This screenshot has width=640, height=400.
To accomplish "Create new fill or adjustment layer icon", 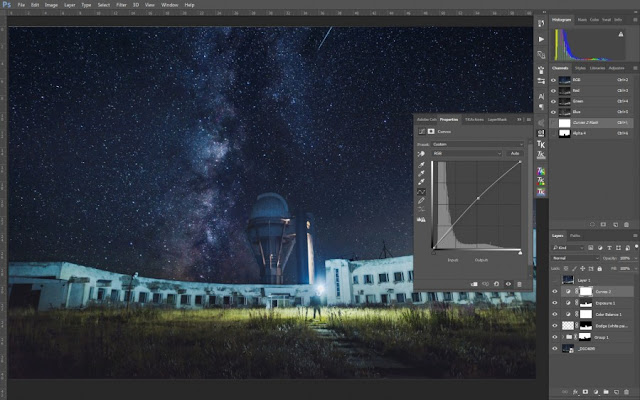I will [x=596, y=392].
